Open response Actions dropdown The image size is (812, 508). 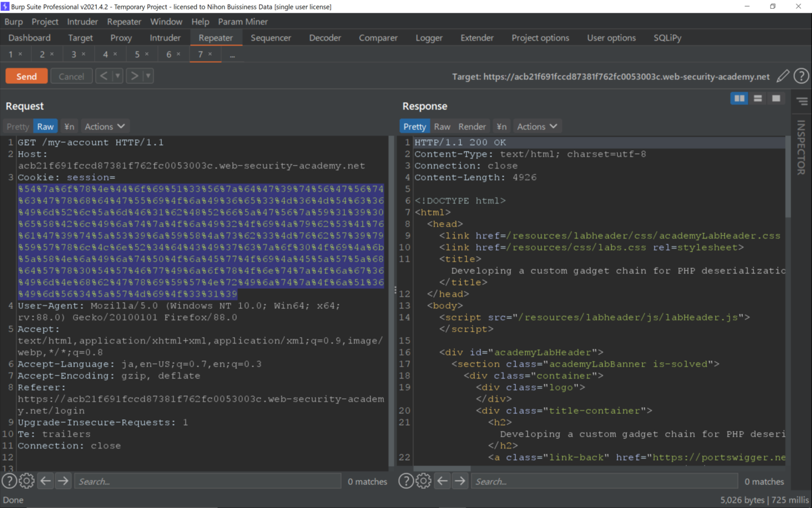coord(537,127)
